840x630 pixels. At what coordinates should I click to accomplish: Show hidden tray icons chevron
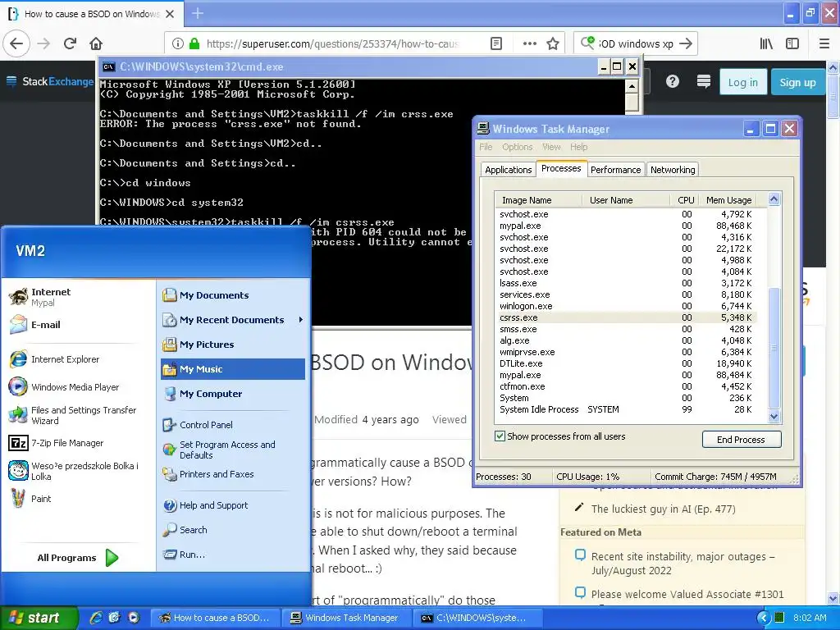764,618
